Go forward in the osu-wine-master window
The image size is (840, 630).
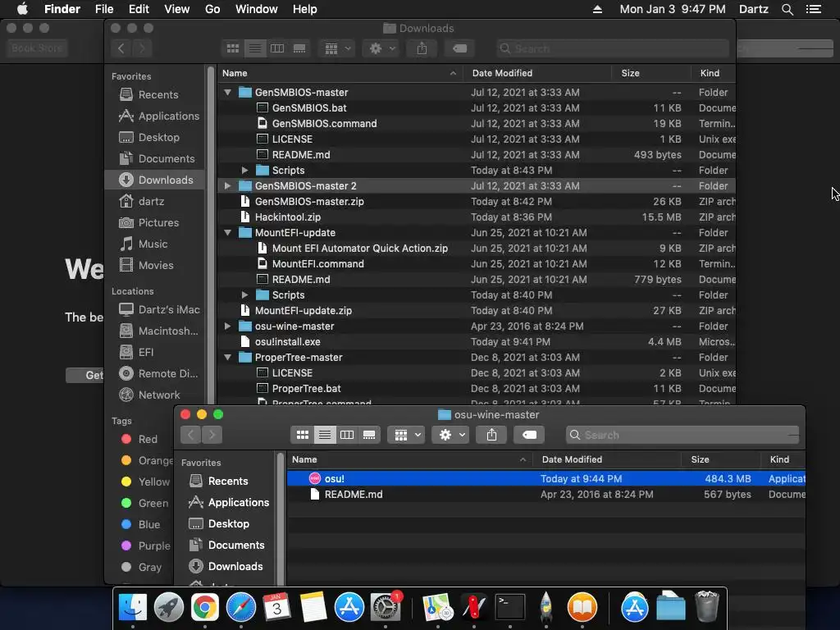(x=212, y=435)
